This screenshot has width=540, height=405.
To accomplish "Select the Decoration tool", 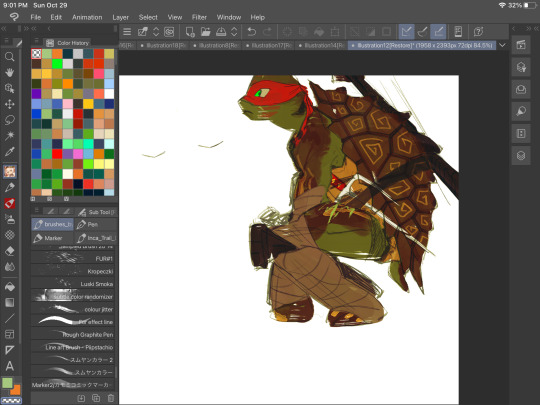I will click(10, 235).
